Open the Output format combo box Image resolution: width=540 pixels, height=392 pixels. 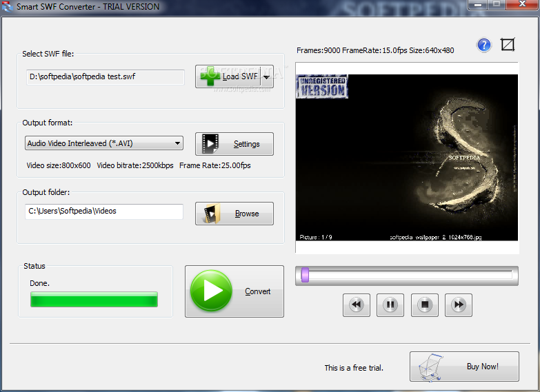pos(104,143)
